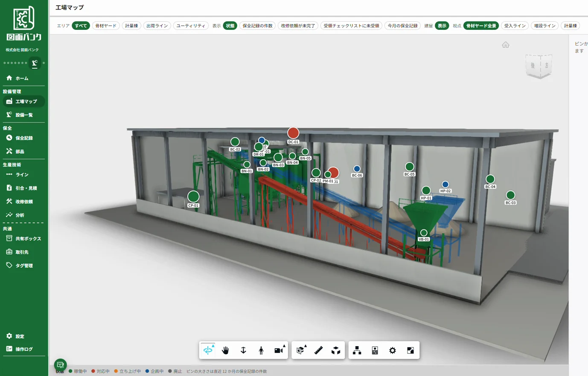Select the 状態 display mode
This screenshot has width=588, height=376.
click(x=230, y=26)
